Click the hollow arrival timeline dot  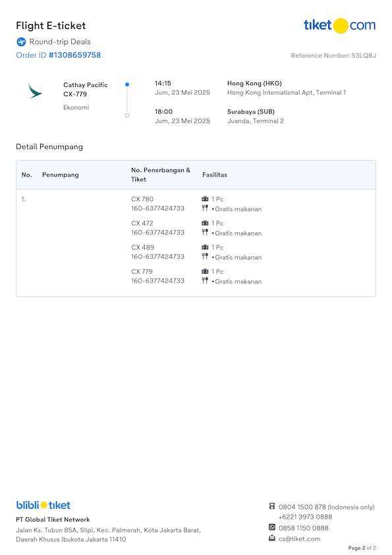coord(127,115)
